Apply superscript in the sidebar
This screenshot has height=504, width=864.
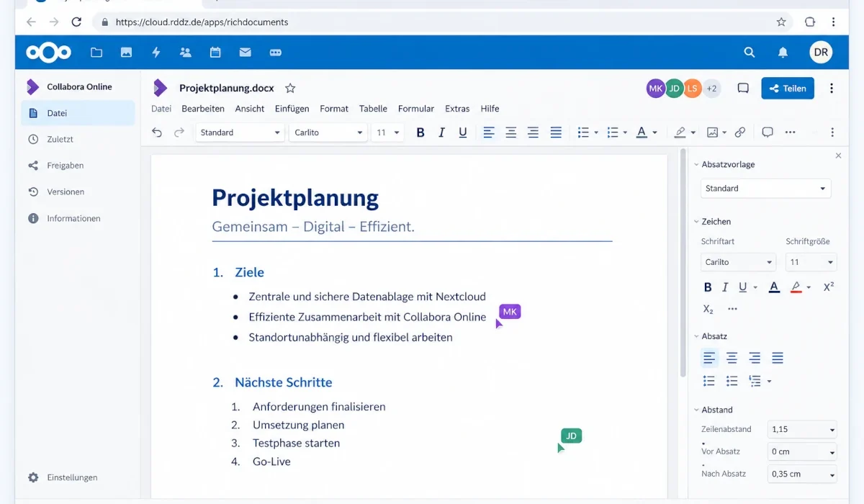828,287
